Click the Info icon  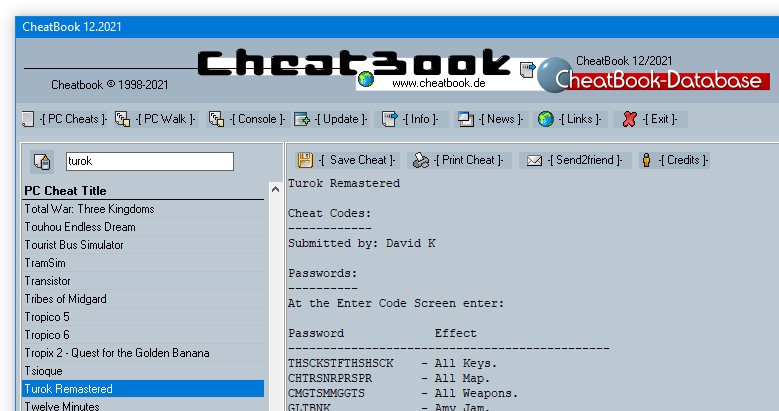(390, 119)
